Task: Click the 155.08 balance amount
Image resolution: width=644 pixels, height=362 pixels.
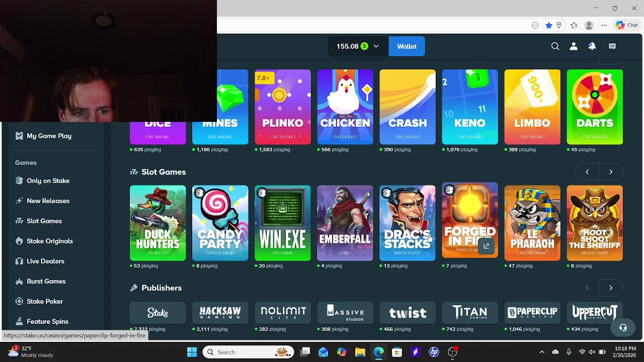Action: click(347, 46)
